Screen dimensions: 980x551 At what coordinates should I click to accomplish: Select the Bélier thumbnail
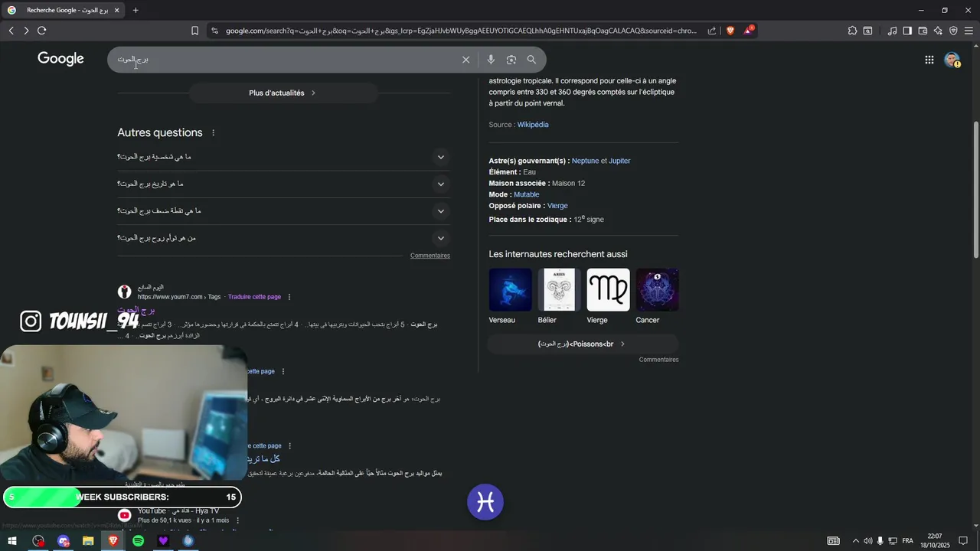[x=560, y=289]
